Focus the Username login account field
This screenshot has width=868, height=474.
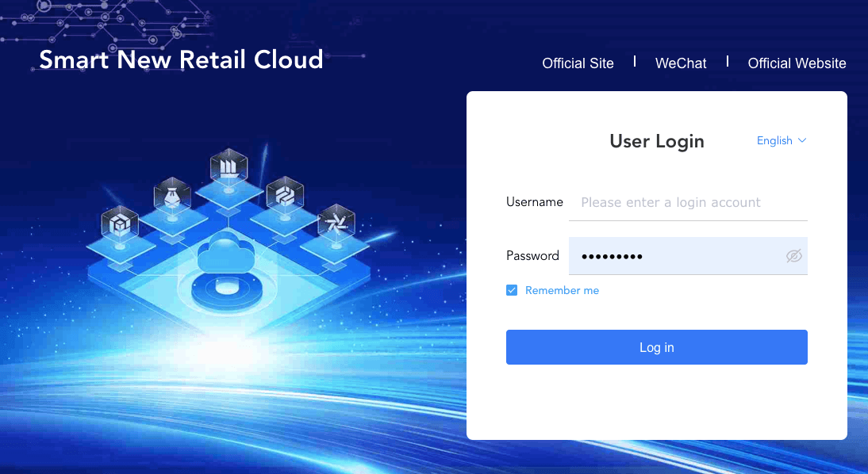(x=687, y=203)
